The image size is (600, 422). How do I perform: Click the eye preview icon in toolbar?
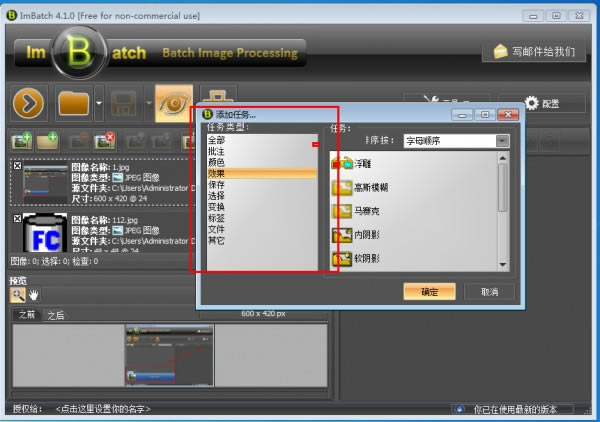point(172,103)
